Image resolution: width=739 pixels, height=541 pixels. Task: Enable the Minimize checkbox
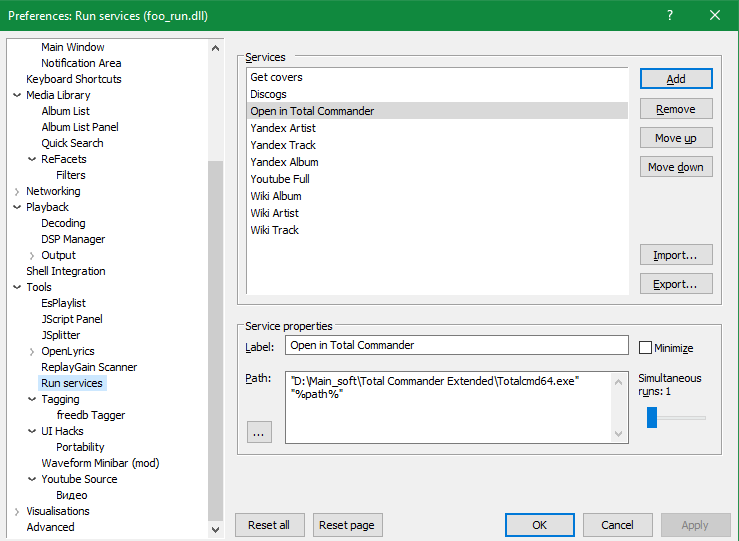(x=646, y=347)
